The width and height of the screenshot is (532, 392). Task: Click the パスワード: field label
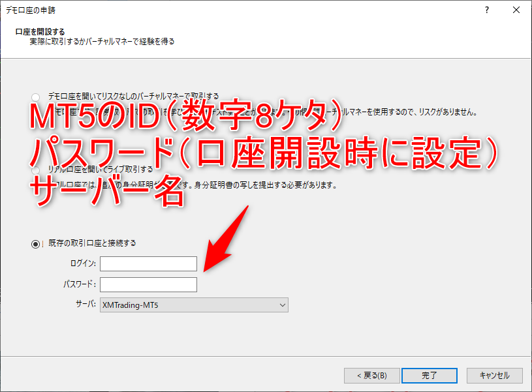pyautogui.click(x=80, y=284)
